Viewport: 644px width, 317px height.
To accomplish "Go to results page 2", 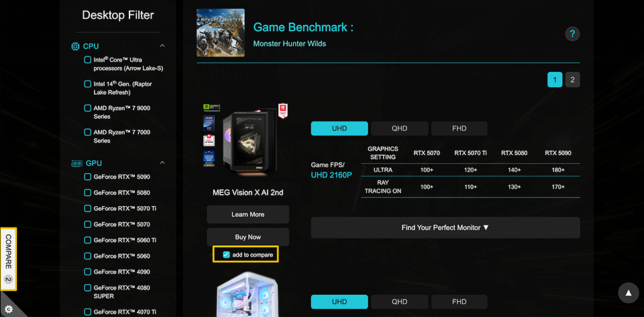I will coord(572,80).
